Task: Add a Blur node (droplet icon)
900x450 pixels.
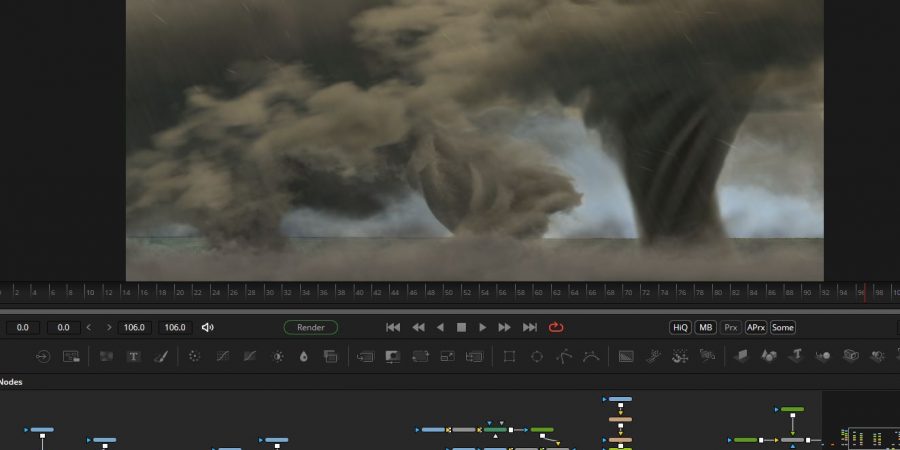Action: pyautogui.click(x=304, y=356)
